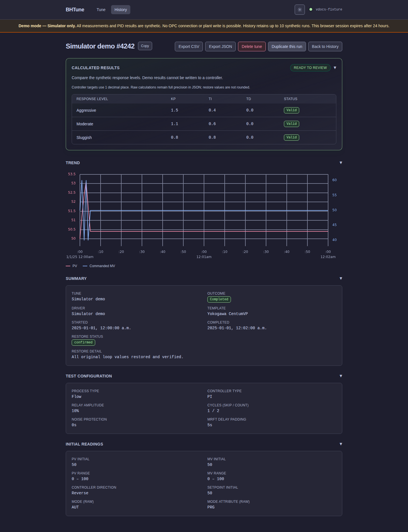This screenshot has height=532, width=408.
Task: Select the Sluggish response level row
Action: click(x=204, y=138)
